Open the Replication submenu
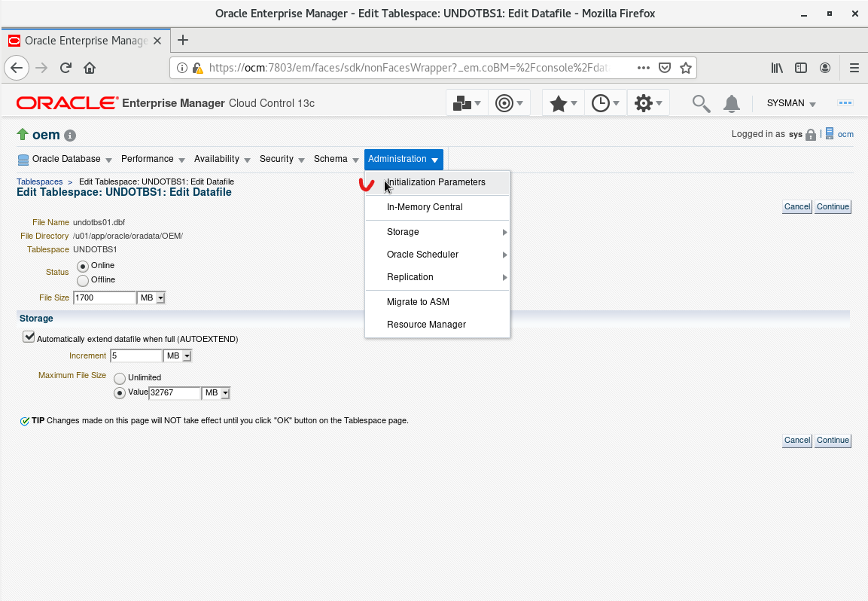868x601 pixels. 437,277
